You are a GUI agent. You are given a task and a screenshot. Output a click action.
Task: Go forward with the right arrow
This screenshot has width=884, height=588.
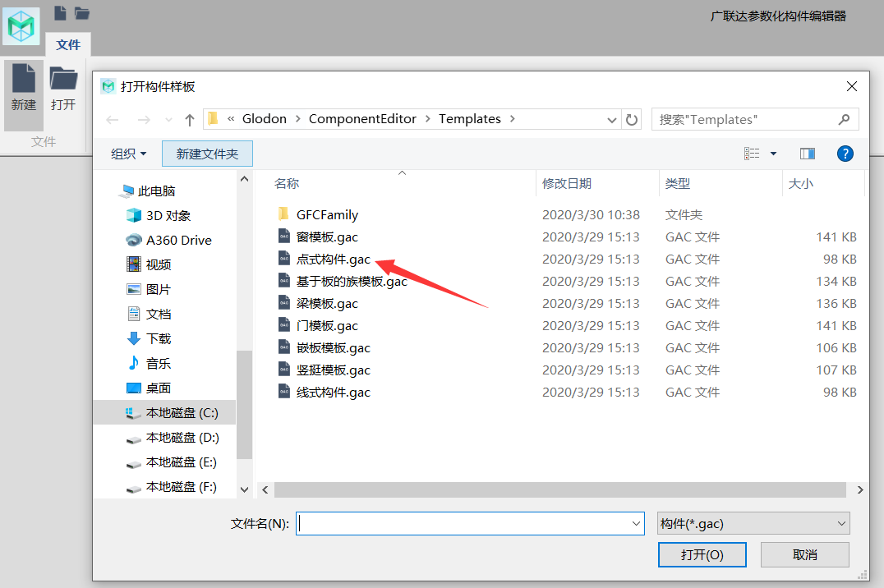(144, 120)
